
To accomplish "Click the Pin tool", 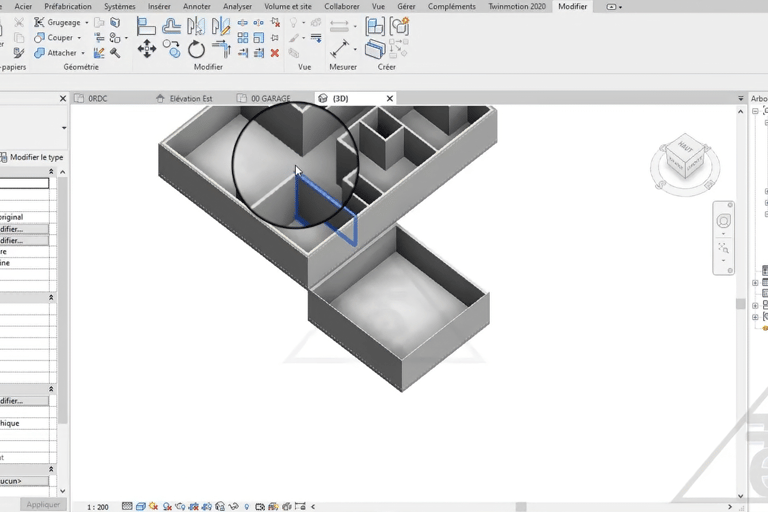I will (275, 38).
